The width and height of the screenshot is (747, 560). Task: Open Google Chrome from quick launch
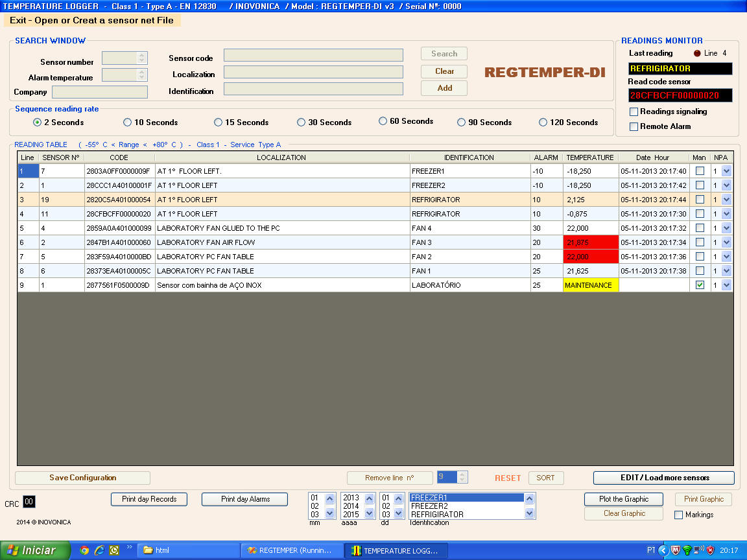point(84,550)
